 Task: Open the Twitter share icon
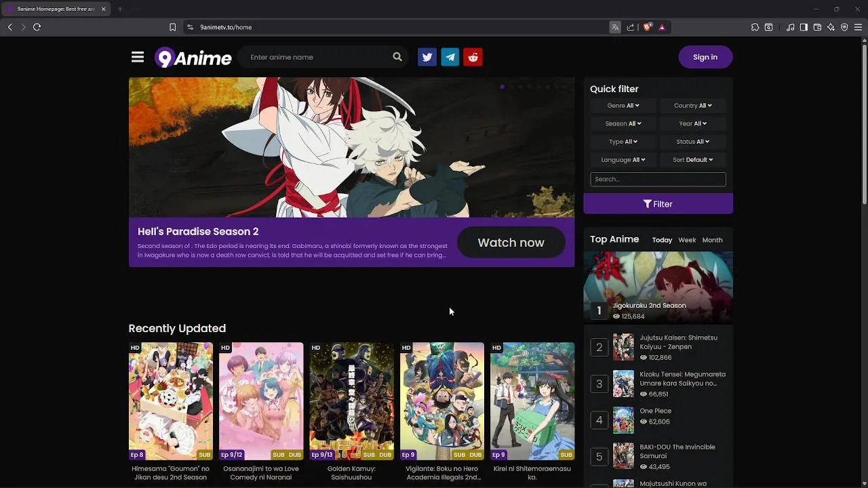click(427, 57)
